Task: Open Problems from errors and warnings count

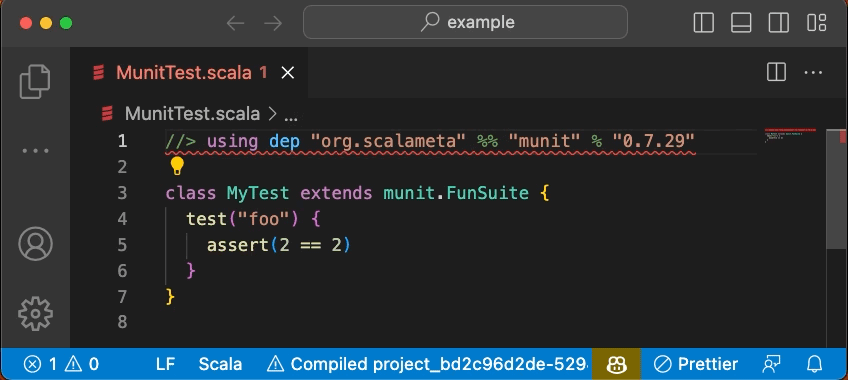Action: click(x=61, y=364)
